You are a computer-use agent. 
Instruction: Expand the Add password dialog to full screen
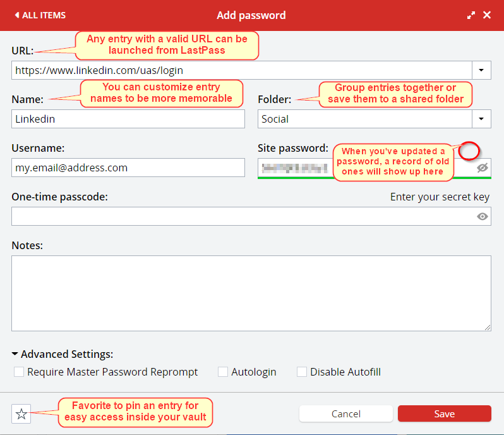click(471, 15)
